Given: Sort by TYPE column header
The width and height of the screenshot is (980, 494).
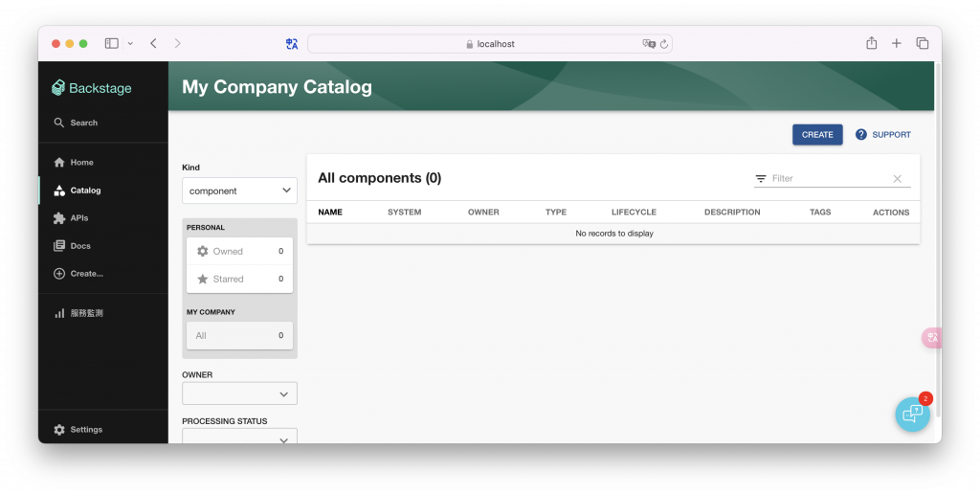Looking at the screenshot, I should (556, 212).
